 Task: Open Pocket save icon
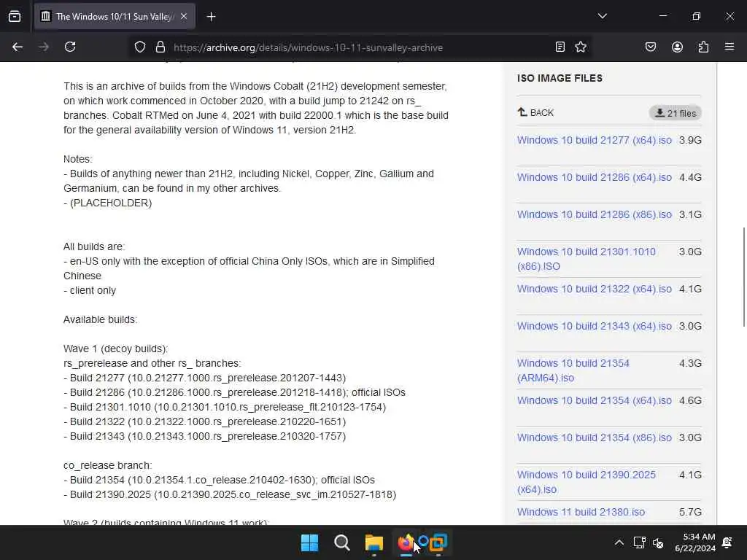pyautogui.click(x=650, y=47)
